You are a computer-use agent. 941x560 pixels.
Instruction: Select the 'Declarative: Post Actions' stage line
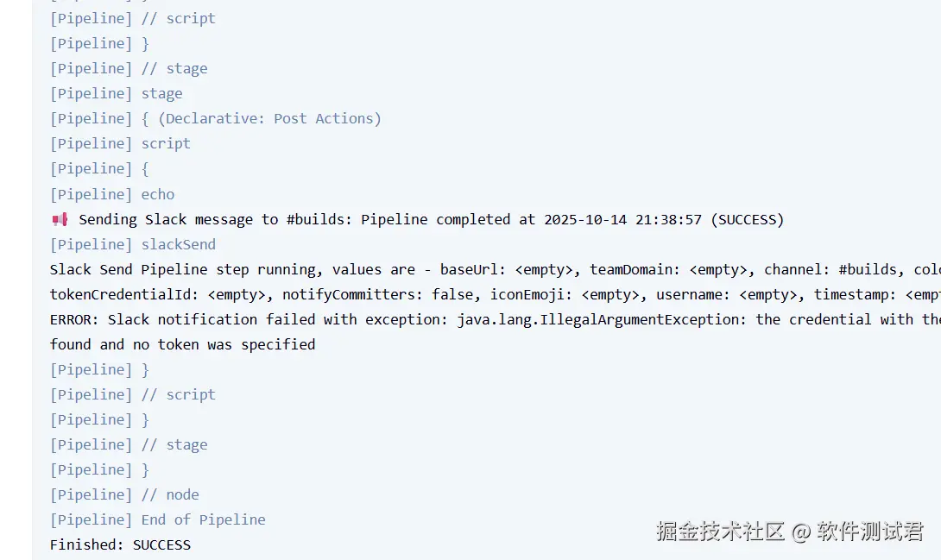216,119
